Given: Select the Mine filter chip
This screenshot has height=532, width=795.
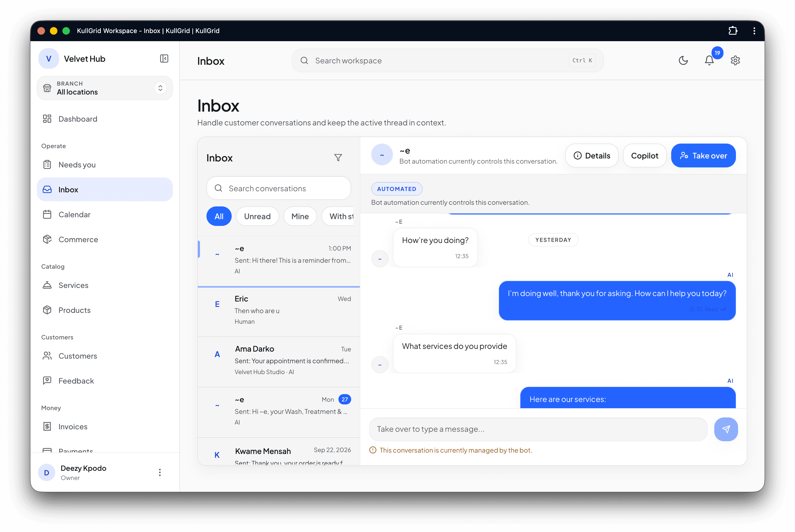Looking at the screenshot, I should tap(300, 216).
